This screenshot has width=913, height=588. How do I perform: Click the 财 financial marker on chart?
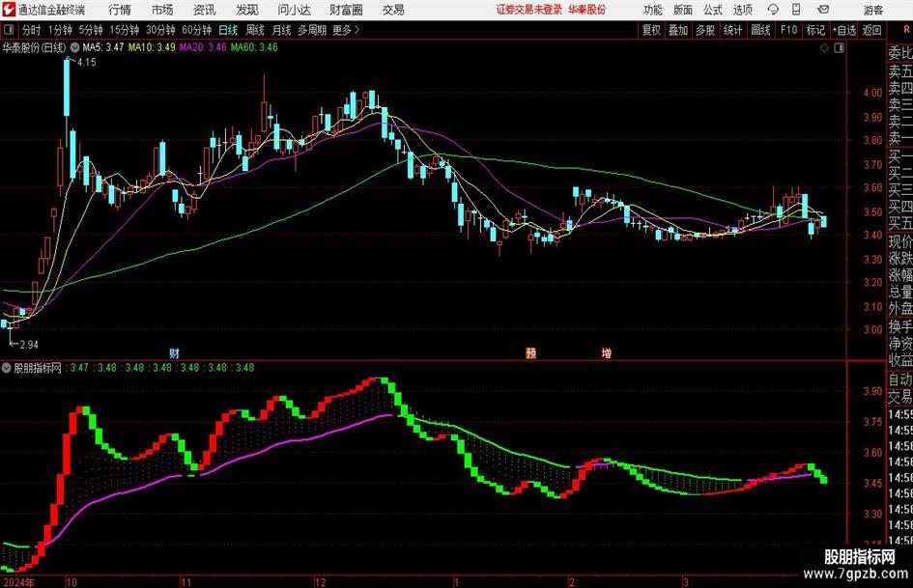(x=174, y=352)
